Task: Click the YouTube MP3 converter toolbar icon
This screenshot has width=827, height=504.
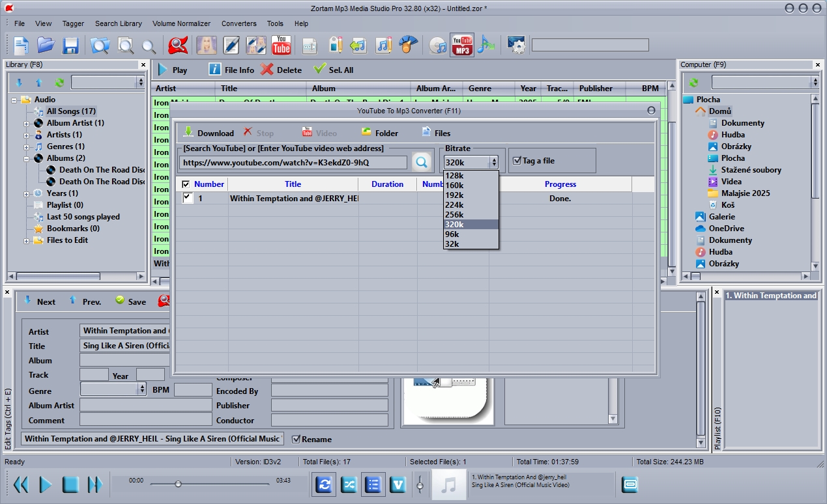Action: (x=461, y=45)
